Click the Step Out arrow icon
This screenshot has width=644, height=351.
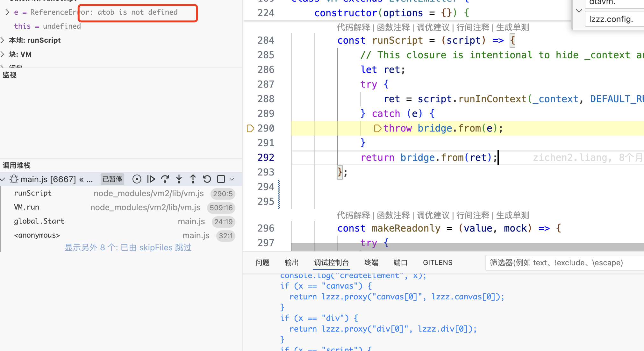[x=193, y=179]
